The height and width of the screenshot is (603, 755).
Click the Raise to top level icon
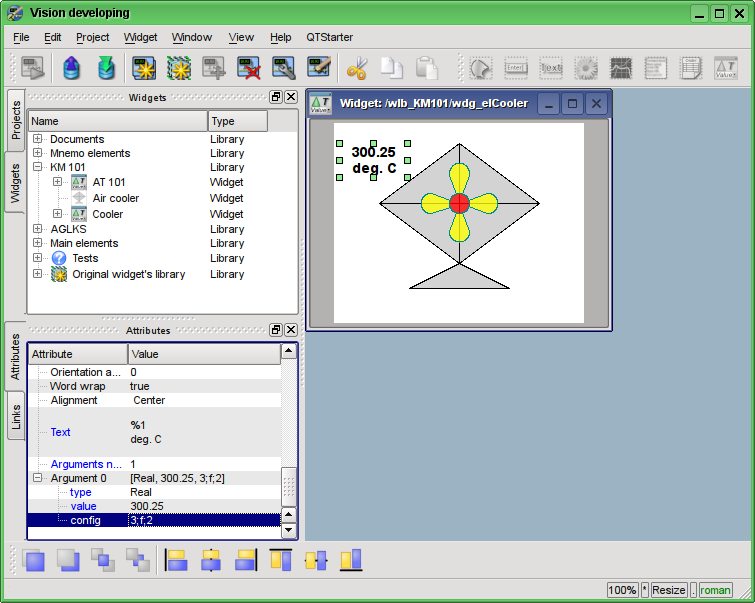coord(35,560)
